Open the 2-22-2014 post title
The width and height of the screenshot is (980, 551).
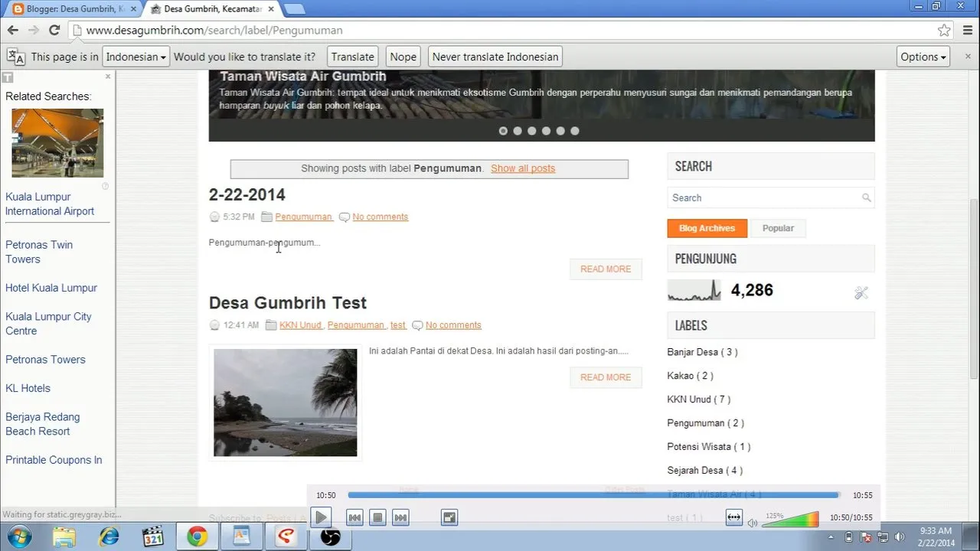pyautogui.click(x=247, y=195)
